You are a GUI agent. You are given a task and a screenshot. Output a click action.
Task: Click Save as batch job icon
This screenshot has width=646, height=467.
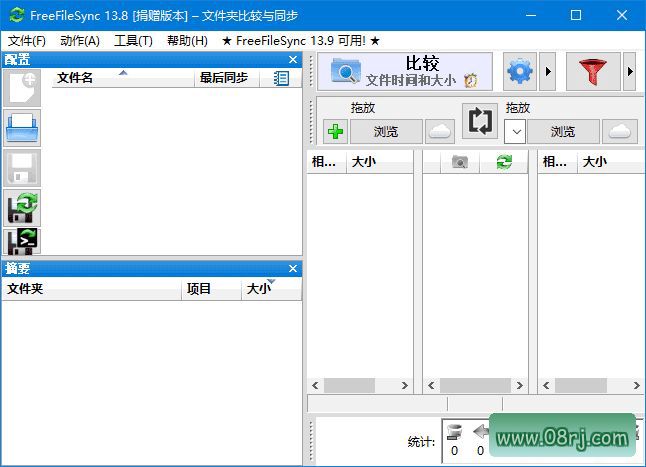point(22,242)
